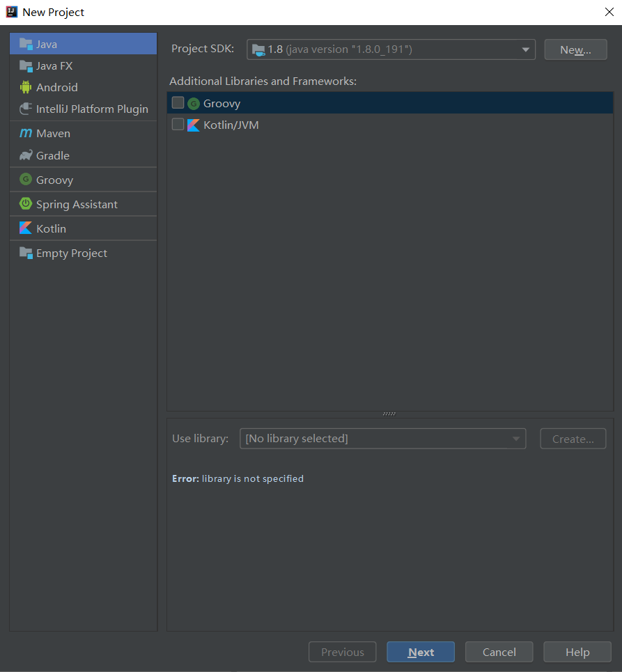The image size is (622, 672).
Task: Click Groovy icon in frameworks list
Action: (194, 103)
